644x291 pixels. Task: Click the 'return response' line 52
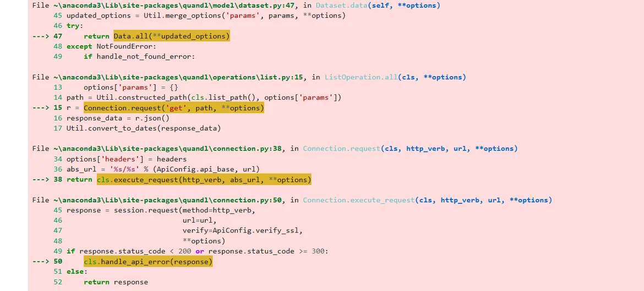pos(116,282)
